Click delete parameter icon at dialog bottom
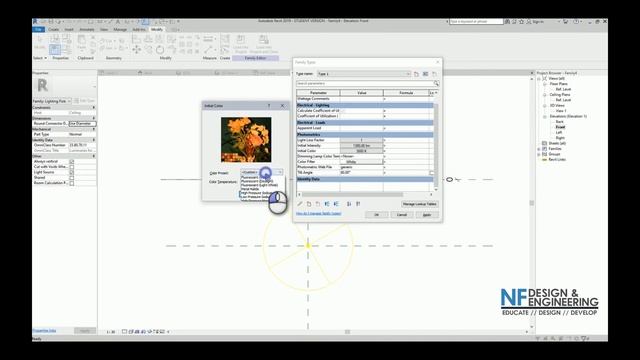Screen dimensions: 640x360 (x=318, y=204)
